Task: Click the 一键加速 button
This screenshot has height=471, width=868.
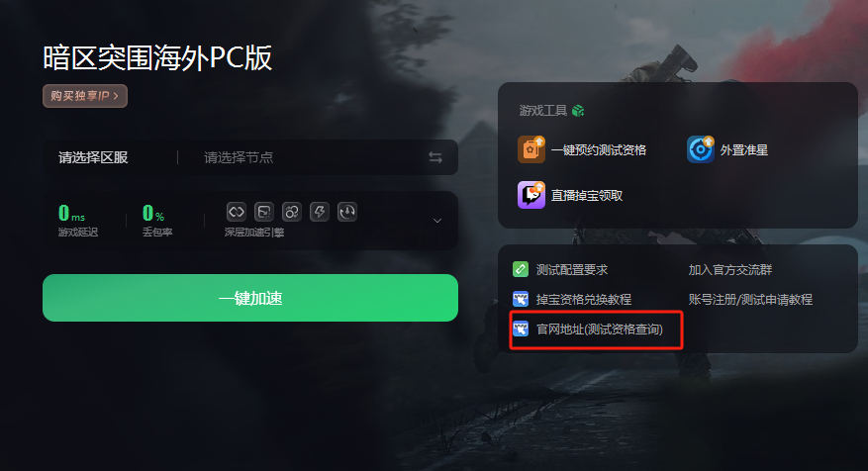Action: click(250, 298)
